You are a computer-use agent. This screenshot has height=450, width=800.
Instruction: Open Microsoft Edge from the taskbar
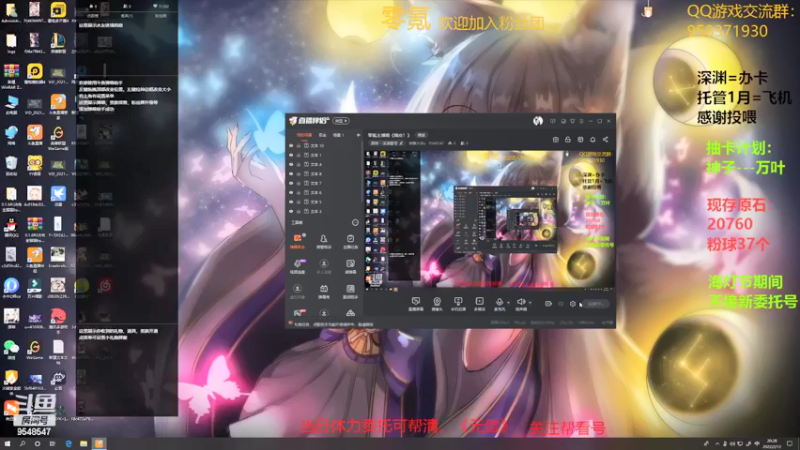pos(68,444)
